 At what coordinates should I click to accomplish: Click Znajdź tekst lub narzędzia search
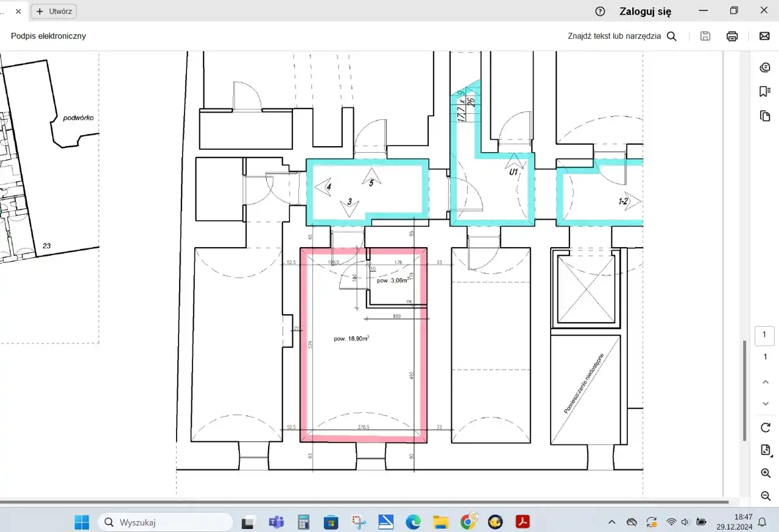click(622, 36)
